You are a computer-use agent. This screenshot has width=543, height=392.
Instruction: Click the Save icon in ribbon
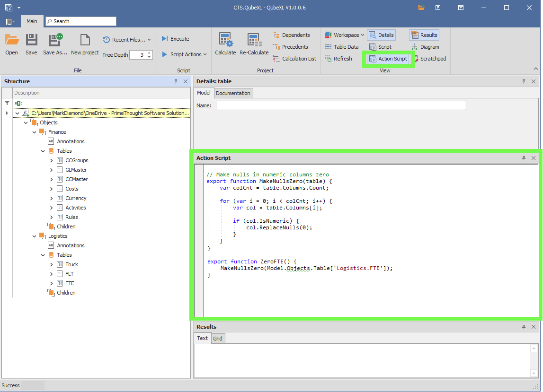(31, 44)
